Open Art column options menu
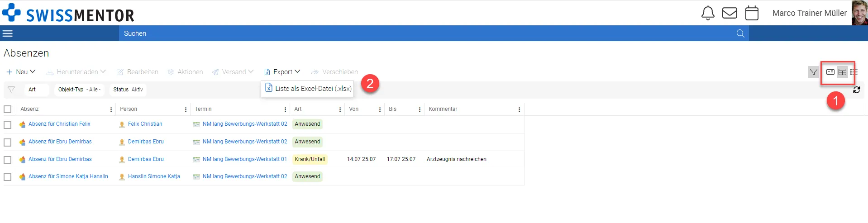This screenshot has width=868, height=223. pos(340,109)
